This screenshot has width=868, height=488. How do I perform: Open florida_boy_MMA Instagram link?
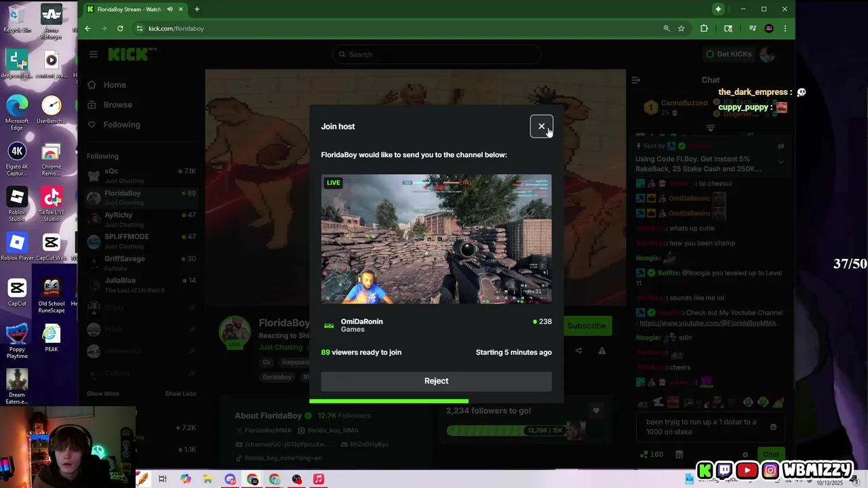[x=328, y=430]
